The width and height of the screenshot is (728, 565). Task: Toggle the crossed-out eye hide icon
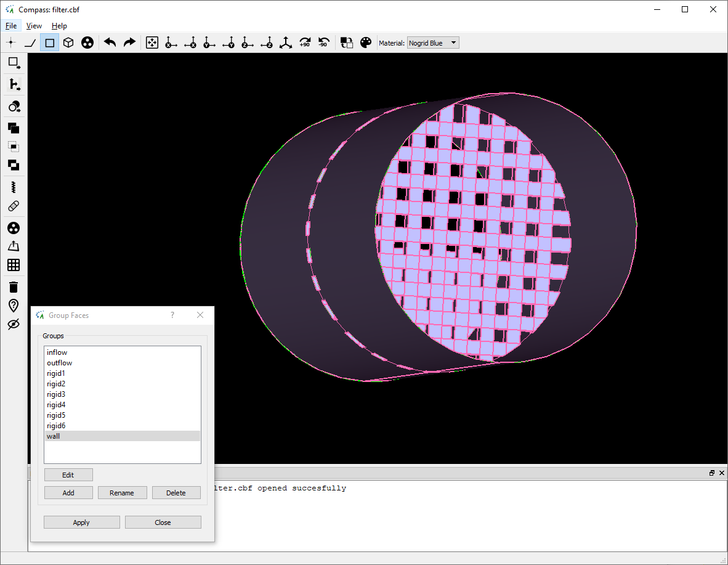pos(14,324)
